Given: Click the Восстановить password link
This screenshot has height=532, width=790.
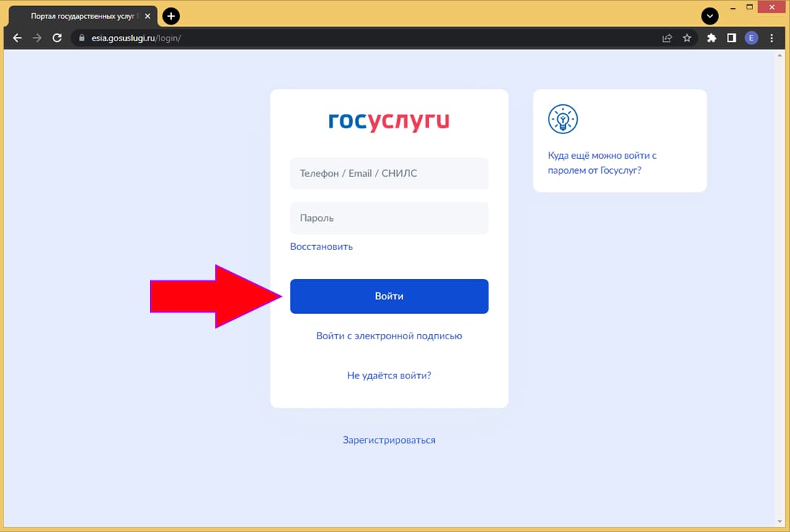Looking at the screenshot, I should coord(322,247).
